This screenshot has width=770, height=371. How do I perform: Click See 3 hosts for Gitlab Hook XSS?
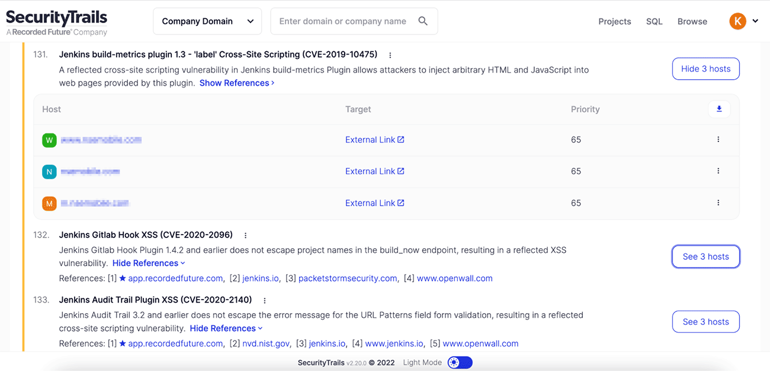(x=706, y=257)
